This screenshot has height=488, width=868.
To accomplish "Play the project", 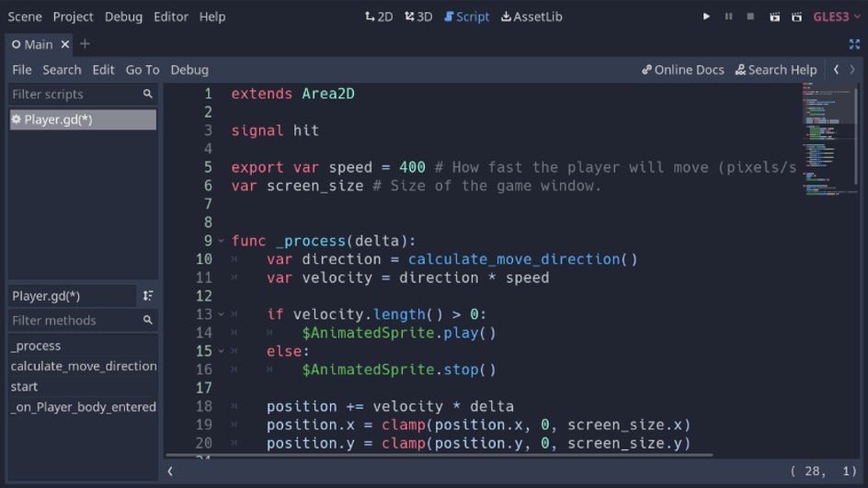I will (706, 17).
